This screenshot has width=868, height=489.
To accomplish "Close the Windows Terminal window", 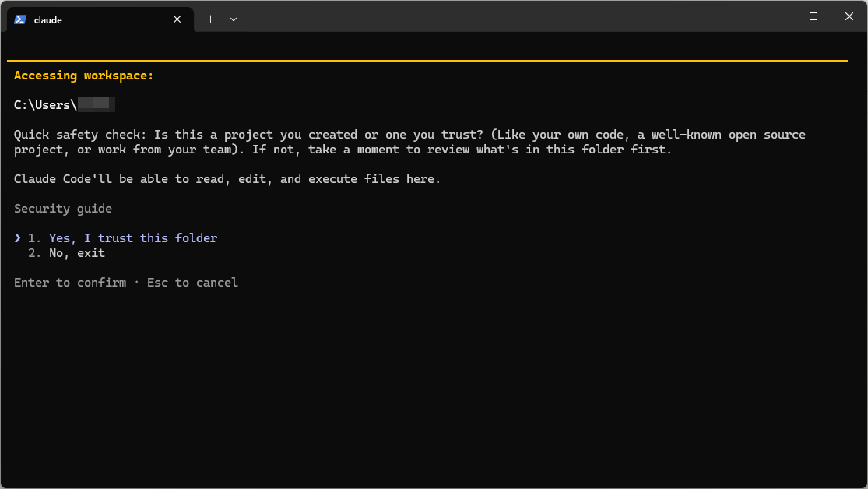I will (849, 16).
